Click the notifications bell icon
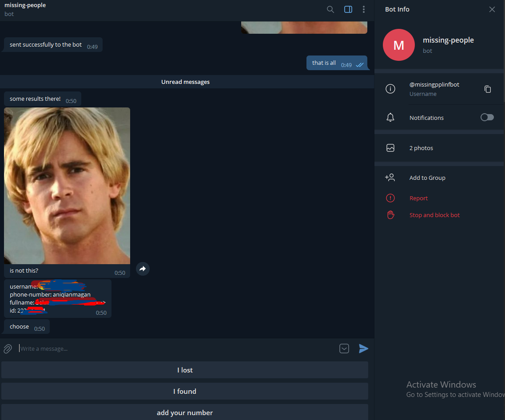 point(390,117)
